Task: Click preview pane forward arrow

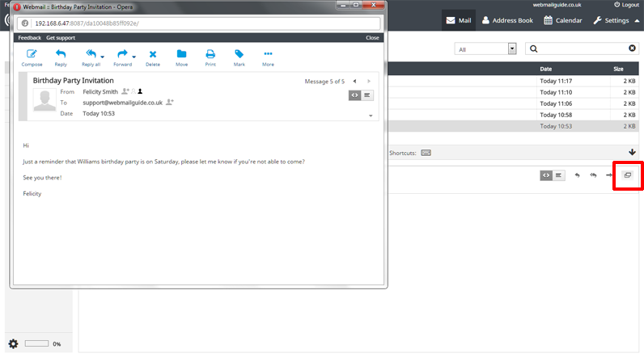Action: coord(608,175)
